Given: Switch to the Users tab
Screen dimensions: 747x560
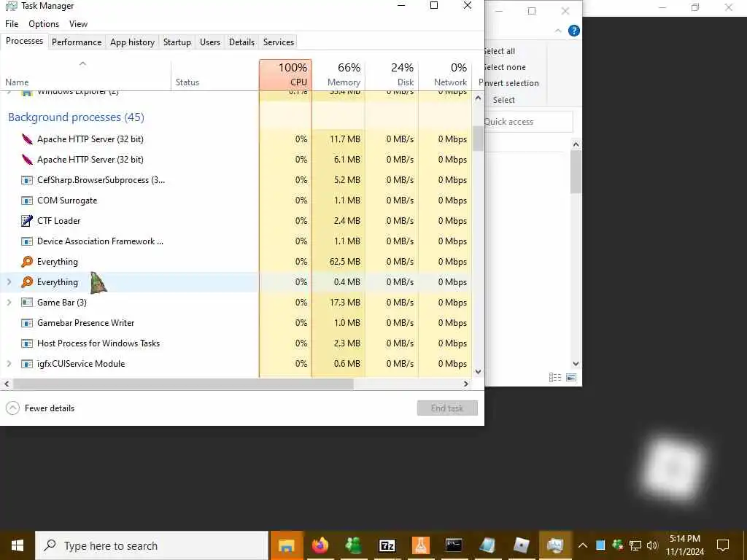Looking at the screenshot, I should click(x=210, y=42).
